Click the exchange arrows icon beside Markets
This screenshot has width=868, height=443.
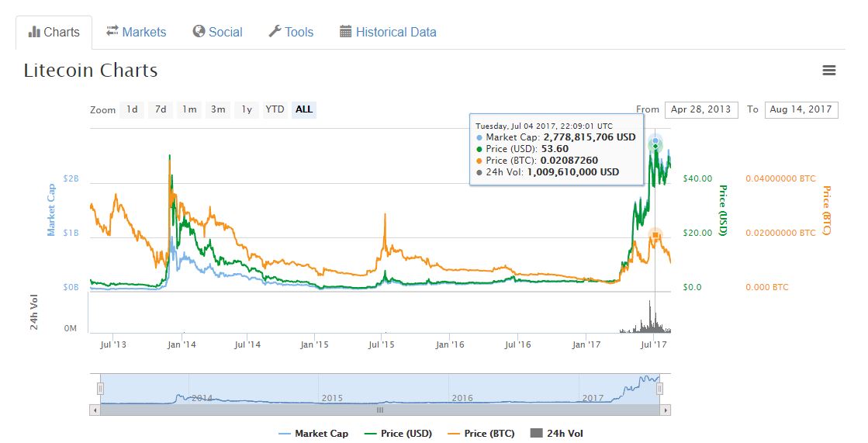[x=112, y=31]
